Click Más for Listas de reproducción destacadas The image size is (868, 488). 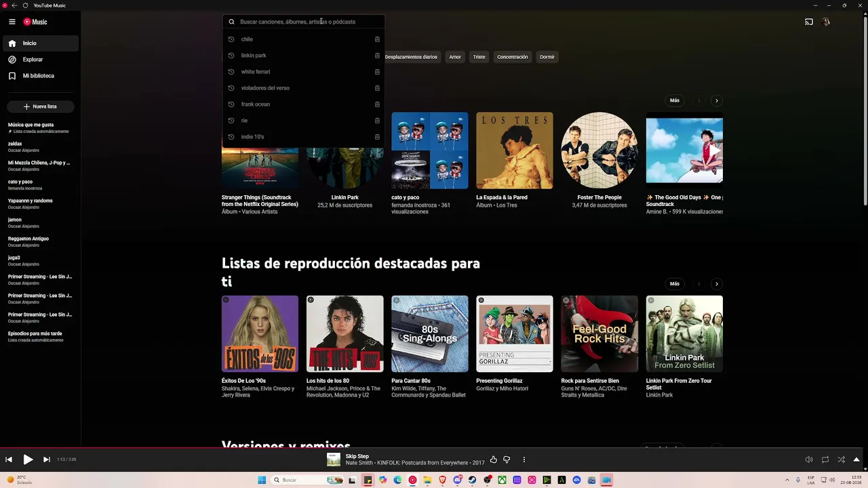point(675,284)
